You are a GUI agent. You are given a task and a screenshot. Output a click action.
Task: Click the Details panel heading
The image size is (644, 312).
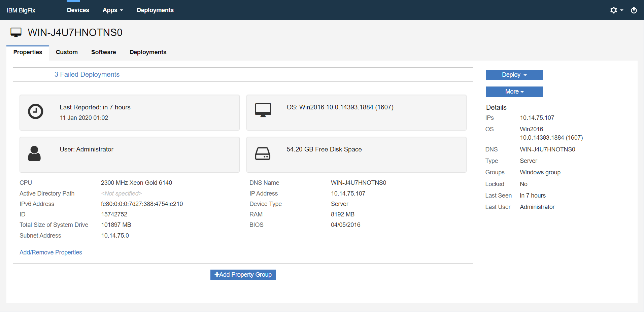(x=496, y=107)
